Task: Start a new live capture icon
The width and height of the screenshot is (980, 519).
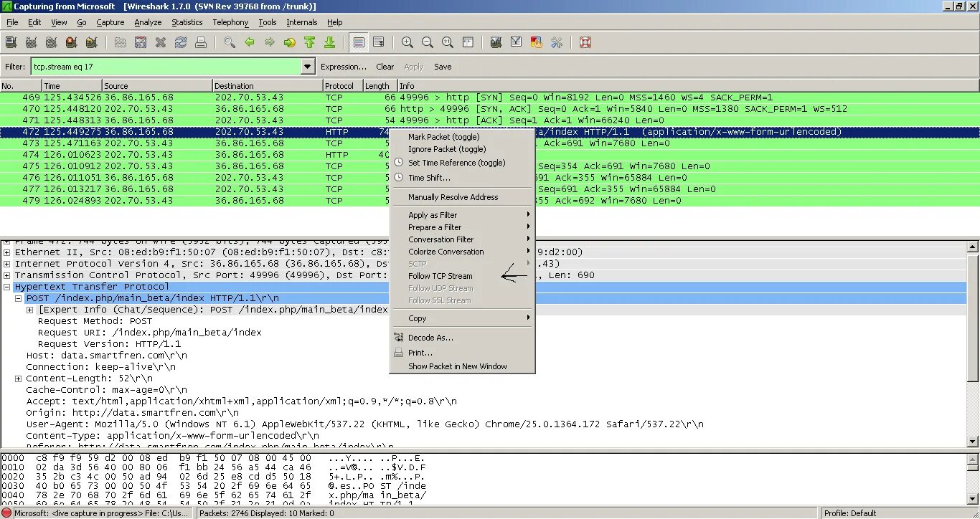Action: pos(52,42)
